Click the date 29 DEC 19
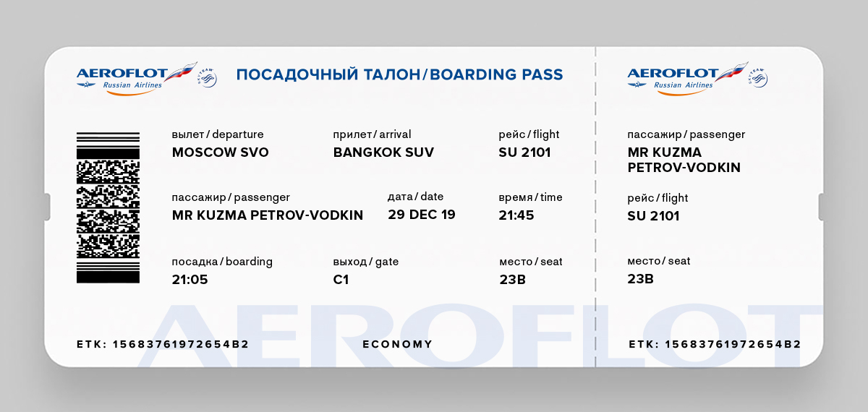 pyautogui.click(x=422, y=215)
